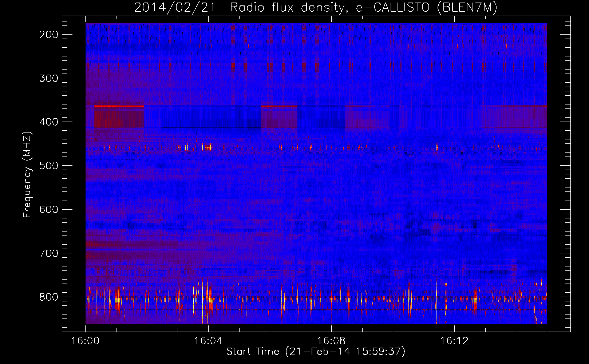Click the 200 frequency tick label
The height and width of the screenshot is (364, 589).
coord(49,35)
